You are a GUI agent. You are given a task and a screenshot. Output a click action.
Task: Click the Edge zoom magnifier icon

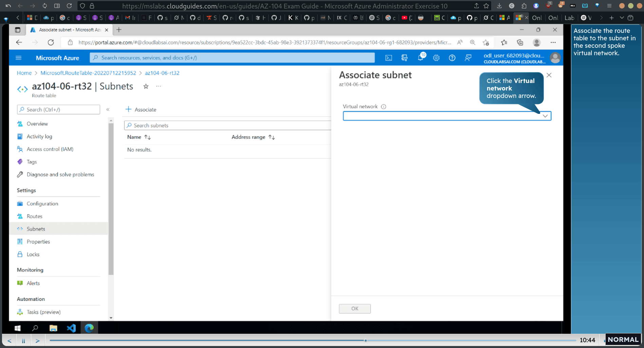[472, 42]
